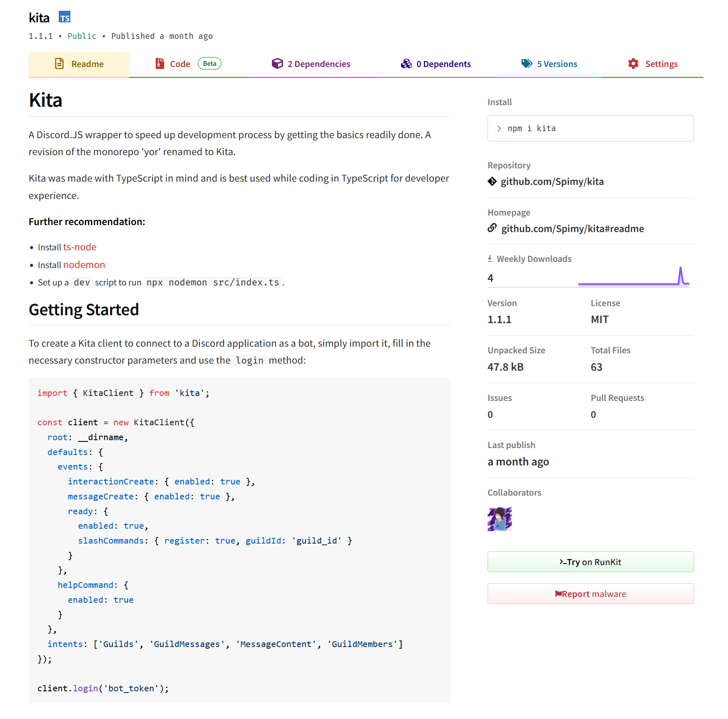Follow the nodemon link

[x=84, y=265]
